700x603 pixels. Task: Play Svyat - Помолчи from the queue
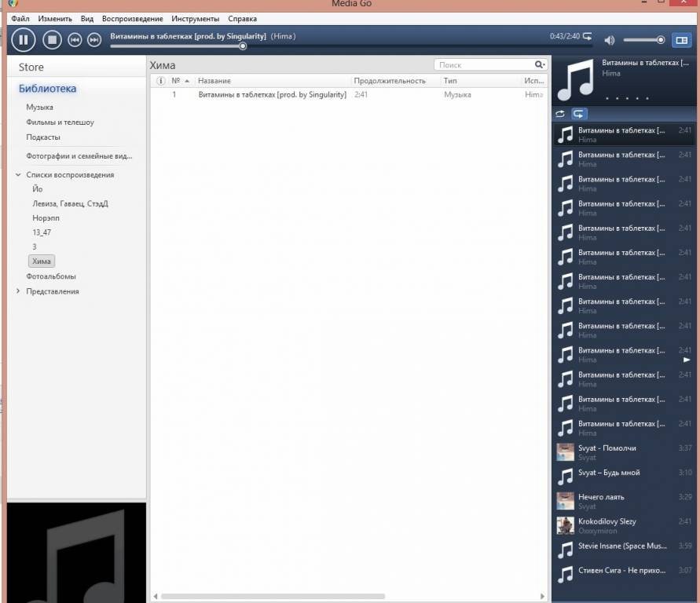pyautogui.click(x=624, y=452)
